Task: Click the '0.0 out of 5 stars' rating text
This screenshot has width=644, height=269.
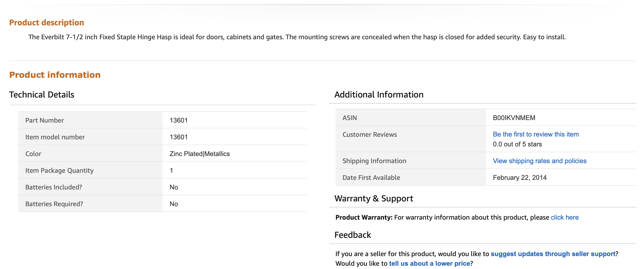Action: 517,144
